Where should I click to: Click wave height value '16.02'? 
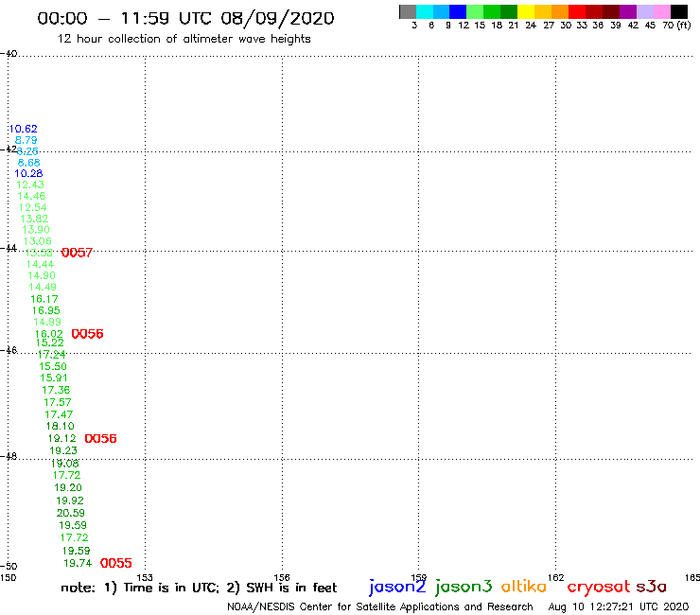point(48,334)
